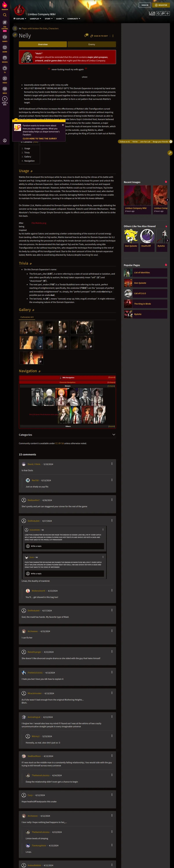Expand the Explore menu
Image resolution: width=174 pixels, height=868 pixels.
(x=20, y=19)
